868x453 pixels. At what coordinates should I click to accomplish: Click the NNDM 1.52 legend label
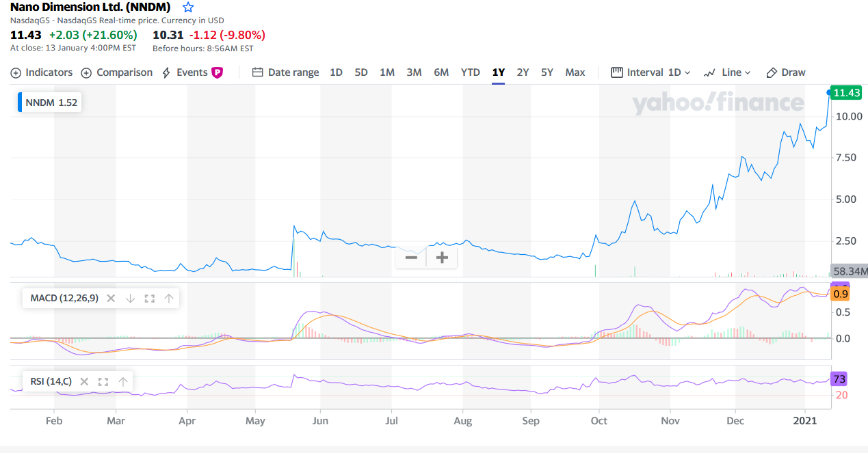pyautogui.click(x=51, y=102)
